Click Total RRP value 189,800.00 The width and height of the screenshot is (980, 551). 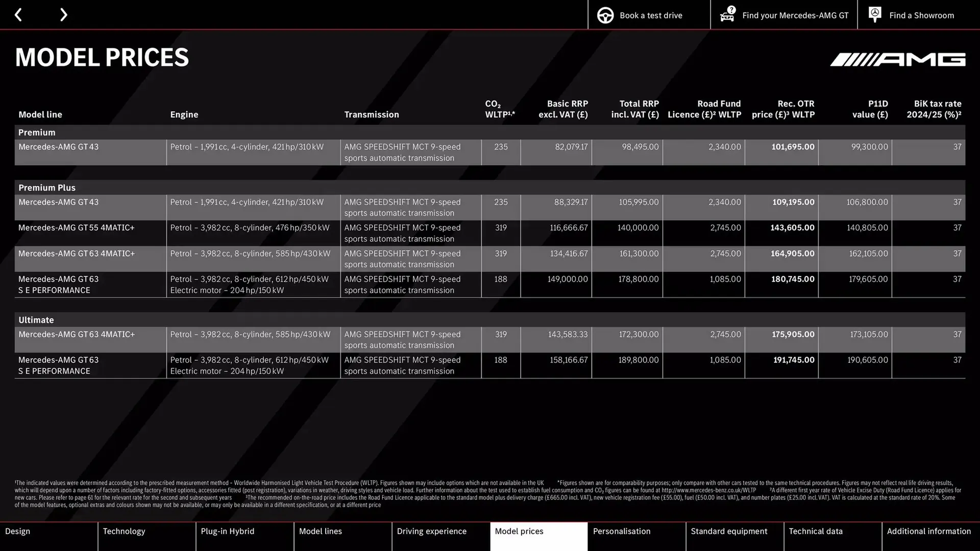coord(639,360)
